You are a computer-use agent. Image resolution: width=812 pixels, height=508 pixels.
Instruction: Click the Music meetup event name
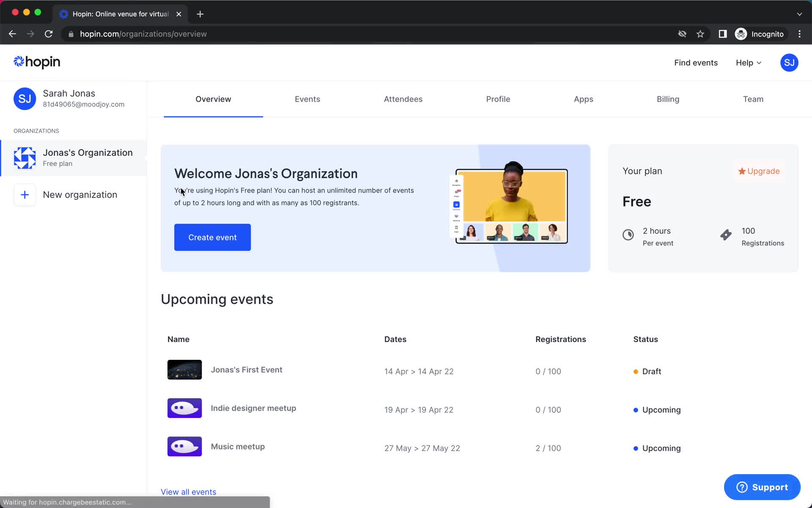coord(238,447)
